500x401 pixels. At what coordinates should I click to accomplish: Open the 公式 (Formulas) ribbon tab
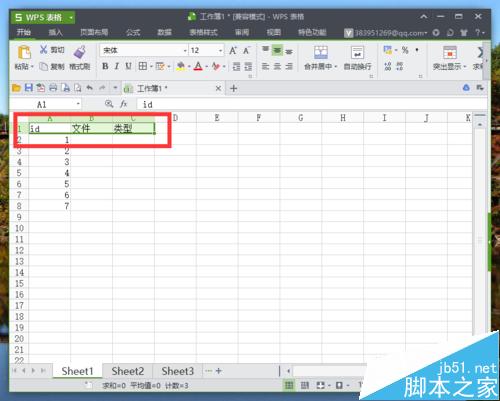[133, 32]
